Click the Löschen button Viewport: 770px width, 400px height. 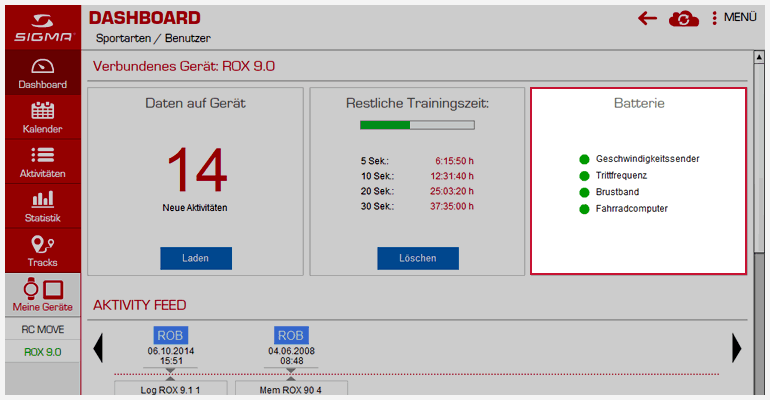[x=418, y=258]
